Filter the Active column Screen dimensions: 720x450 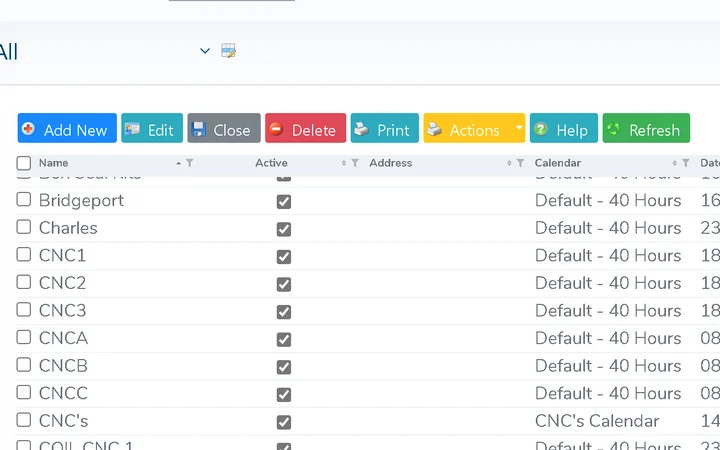(355, 163)
